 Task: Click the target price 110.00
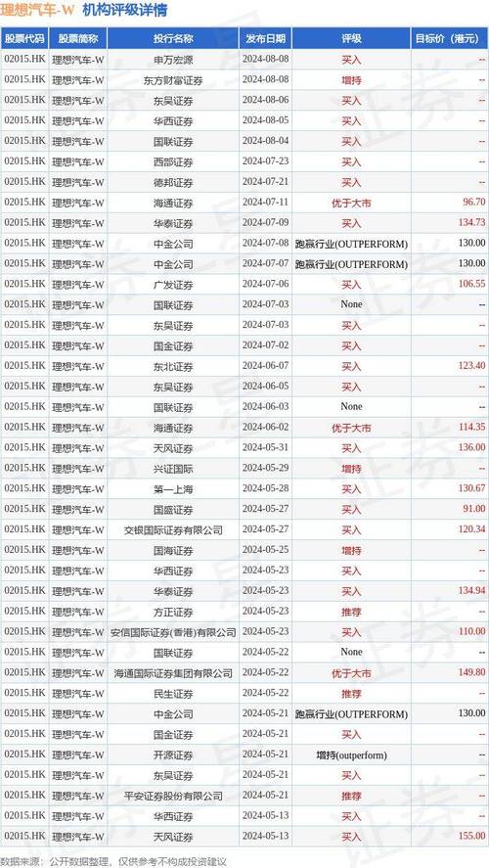(471, 631)
